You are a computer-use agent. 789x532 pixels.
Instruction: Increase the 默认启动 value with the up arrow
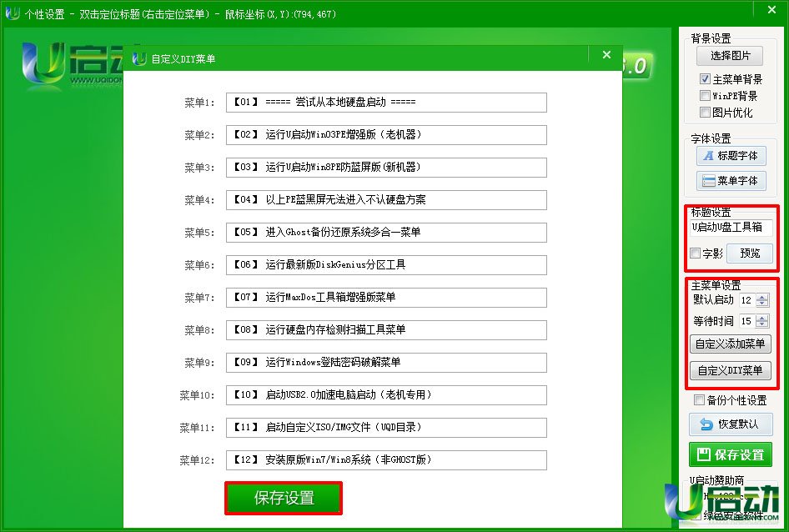762,298
